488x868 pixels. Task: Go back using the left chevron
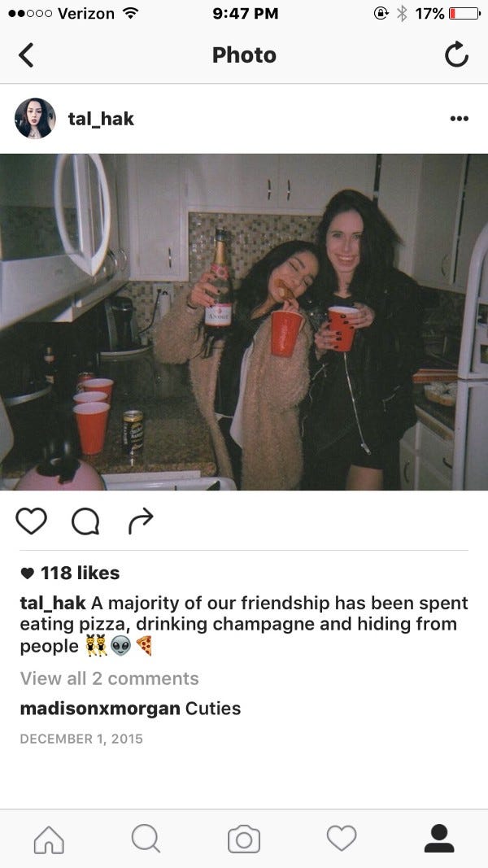pos(26,55)
